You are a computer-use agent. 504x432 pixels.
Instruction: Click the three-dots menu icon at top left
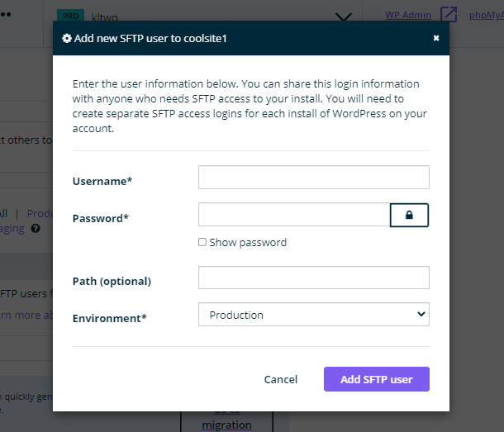point(7,15)
